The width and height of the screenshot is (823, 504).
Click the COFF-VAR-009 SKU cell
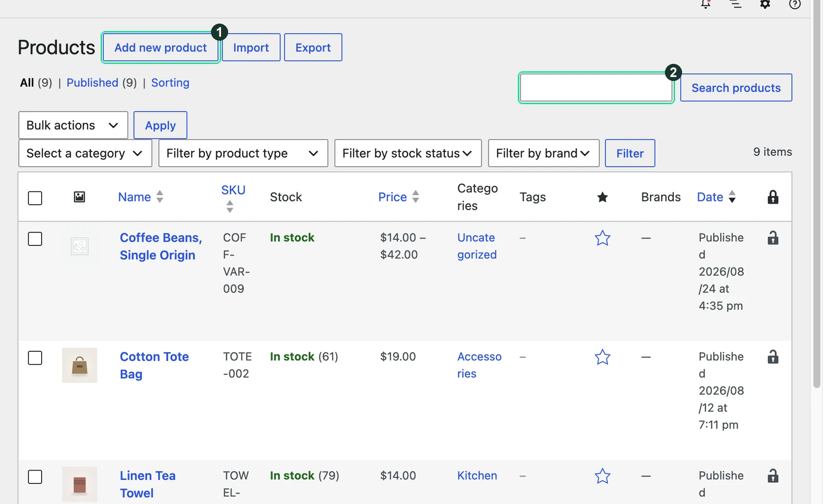pos(236,263)
